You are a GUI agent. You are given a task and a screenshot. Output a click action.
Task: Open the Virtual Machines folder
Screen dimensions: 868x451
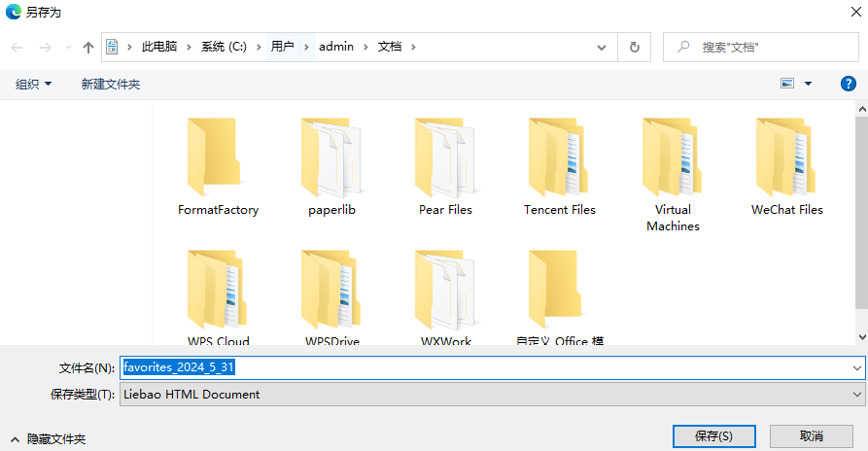click(674, 174)
